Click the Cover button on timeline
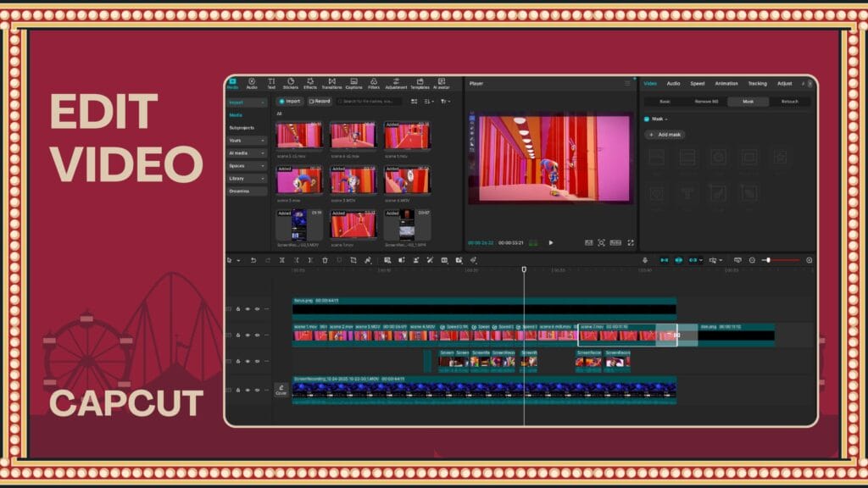This screenshot has height=488, width=868. click(281, 390)
